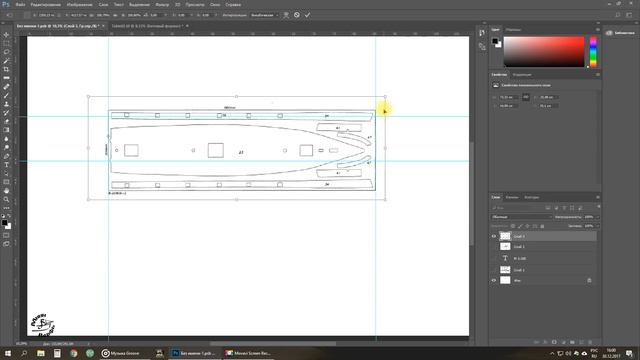Open the layer filter kind dropdown
Image resolution: width=640 pixels, height=360 pixels.
(x=517, y=208)
